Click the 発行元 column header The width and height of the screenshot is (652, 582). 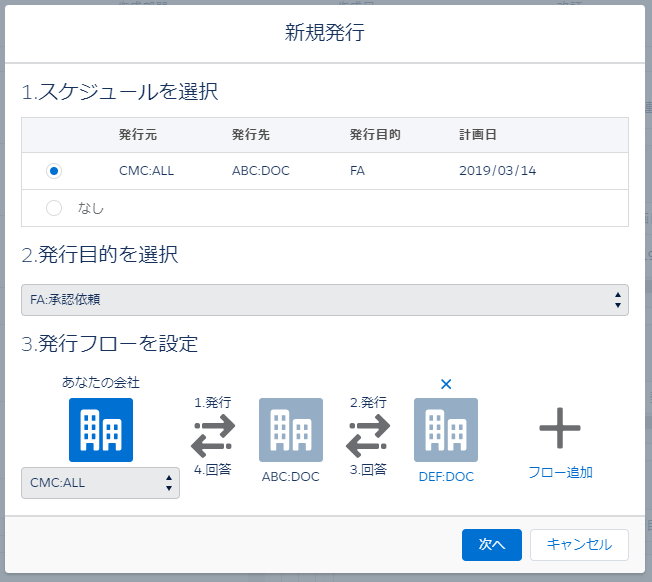[137, 135]
